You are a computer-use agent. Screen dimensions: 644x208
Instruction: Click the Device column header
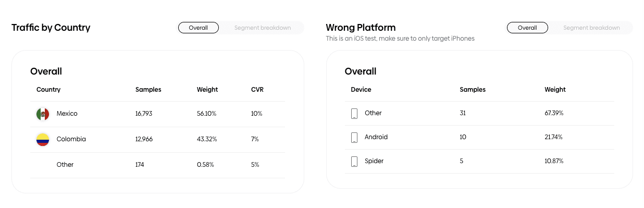coord(361,90)
